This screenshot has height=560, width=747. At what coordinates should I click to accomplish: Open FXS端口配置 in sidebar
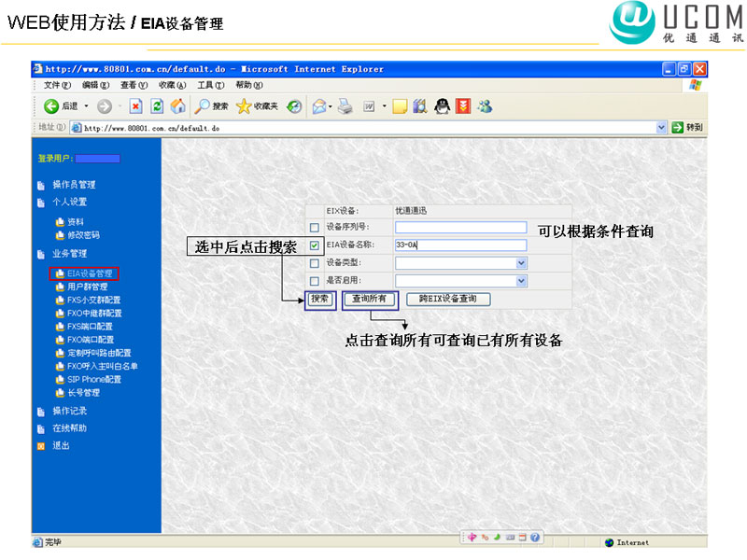[x=90, y=327]
